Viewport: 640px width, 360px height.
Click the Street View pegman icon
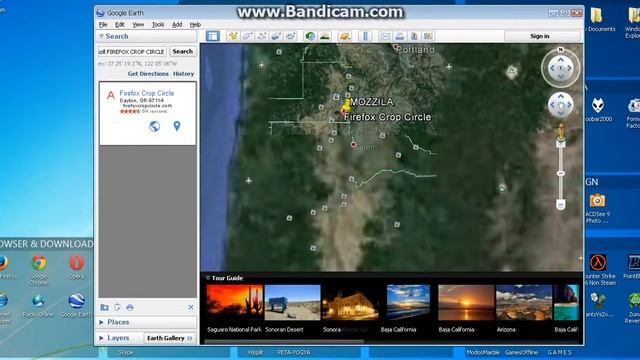point(561,131)
